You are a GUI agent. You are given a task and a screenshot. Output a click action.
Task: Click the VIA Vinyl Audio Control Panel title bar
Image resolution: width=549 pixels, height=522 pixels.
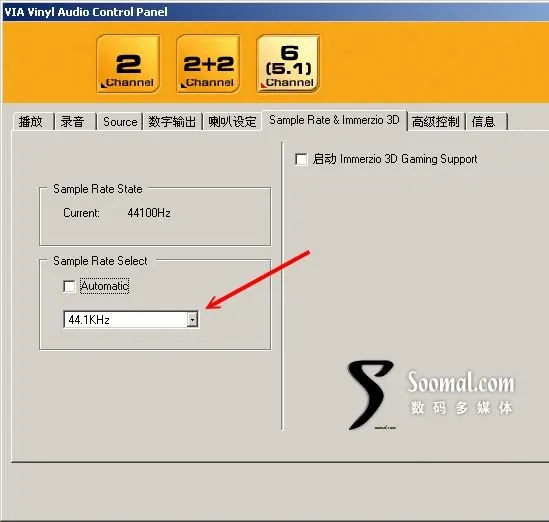(274, 12)
